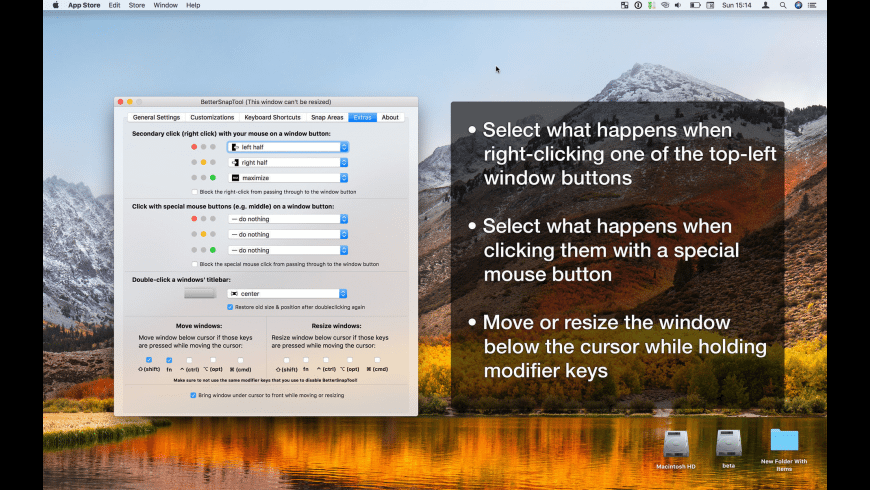Viewport: 870px width, 490px height.
Task: Open the user account menu icon
Action: coord(766,5)
